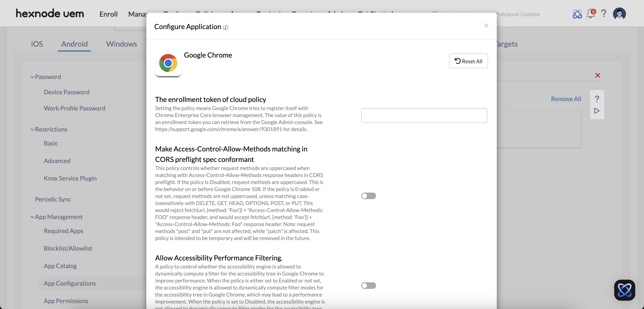Open Work Profile Password settings
Image resolution: width=644 pixels, height=309 pixels.
(x=74, y=108)
